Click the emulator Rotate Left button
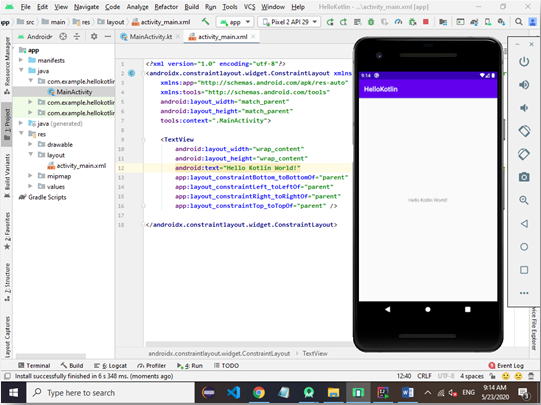This screenshot has height=405, width=541. (524, 131)
